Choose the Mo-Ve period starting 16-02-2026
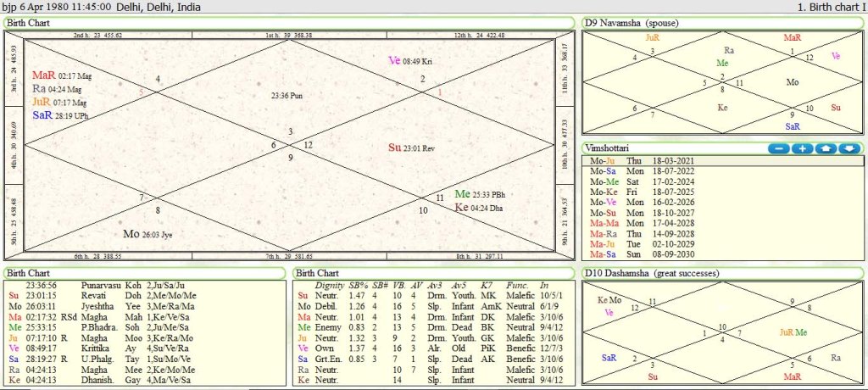Image resolution: width=868 pixels, height=390 pixels. coord(644,203)
